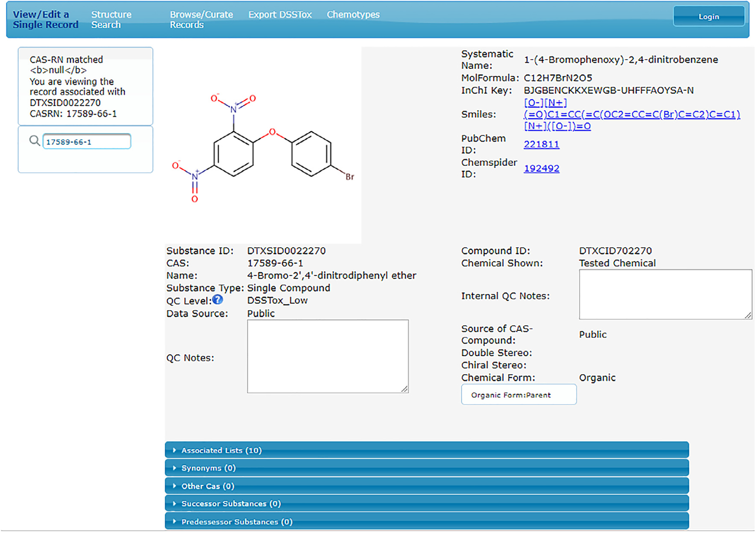Click the Organic Form:Parent box
The width and height of the screenshot is (756, 533).
coord(519,395)
